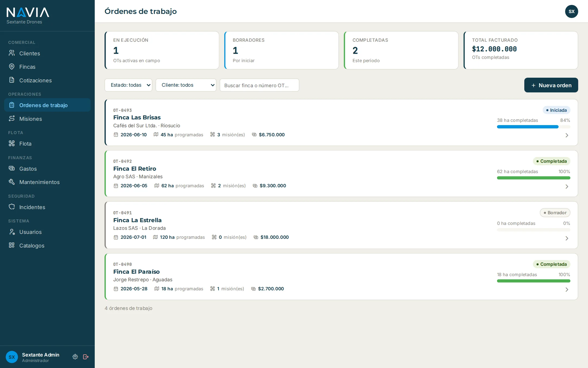Click the Total facturado $12.000.000 value
Screen dimensions: 588x368
click(x=494, y=49)
